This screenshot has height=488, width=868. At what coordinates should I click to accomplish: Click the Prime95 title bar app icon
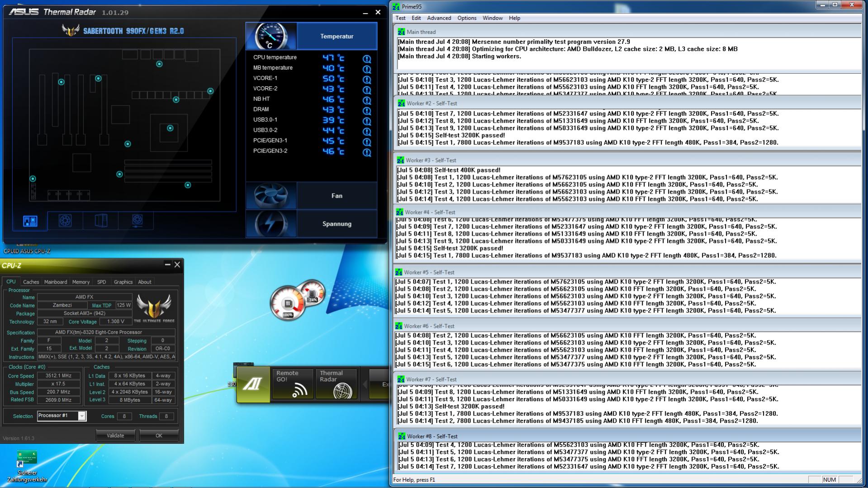point(396,7)
